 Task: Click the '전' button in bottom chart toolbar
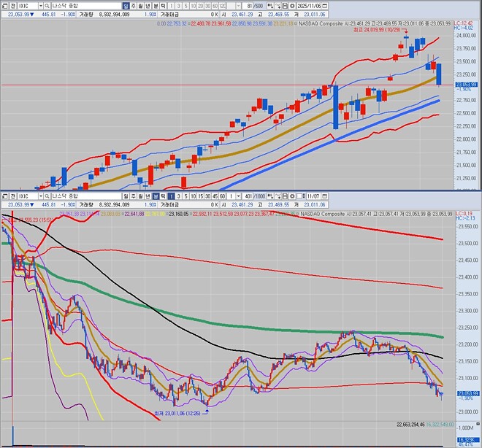point(13,196)
